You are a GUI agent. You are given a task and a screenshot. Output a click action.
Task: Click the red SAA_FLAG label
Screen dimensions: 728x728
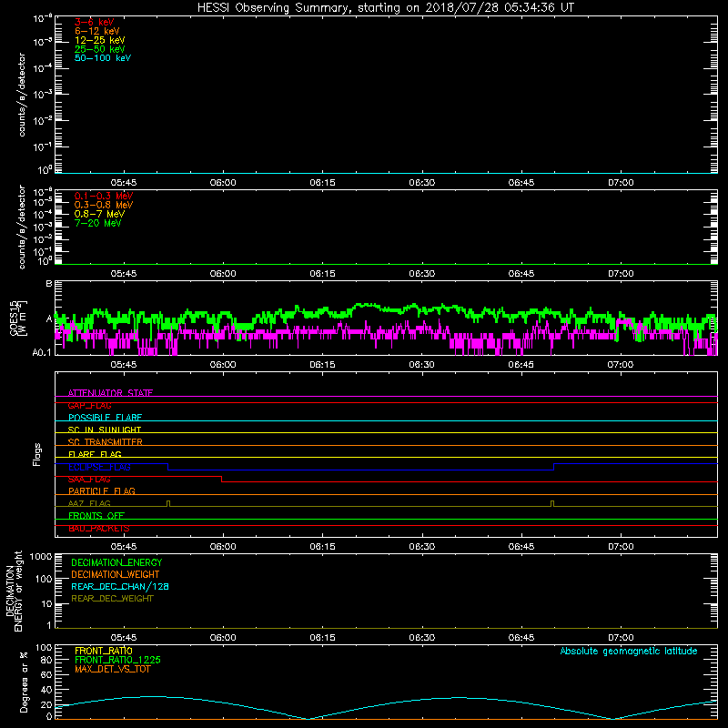click(x=89, y=480)
